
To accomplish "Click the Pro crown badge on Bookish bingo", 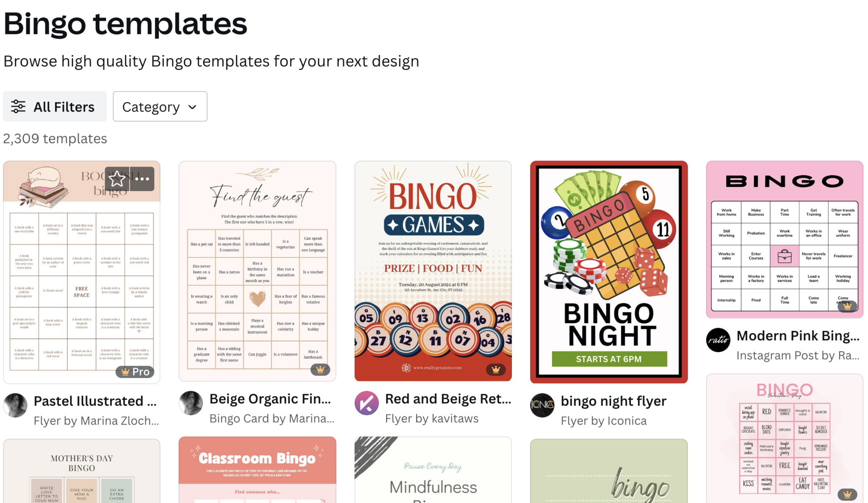I will coord(135,372).
